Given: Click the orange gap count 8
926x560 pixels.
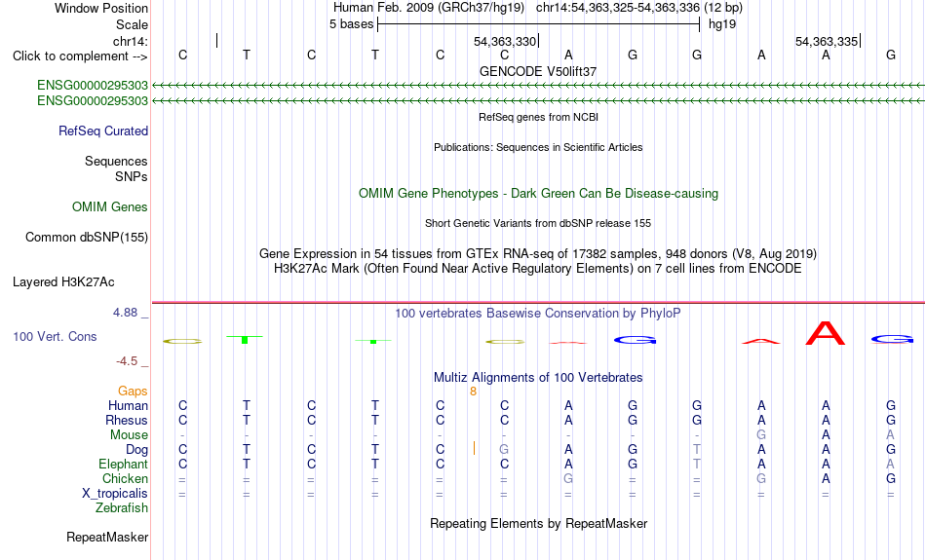Looking at the screenshot, I should pyautogui.click(x=473, y=392).
